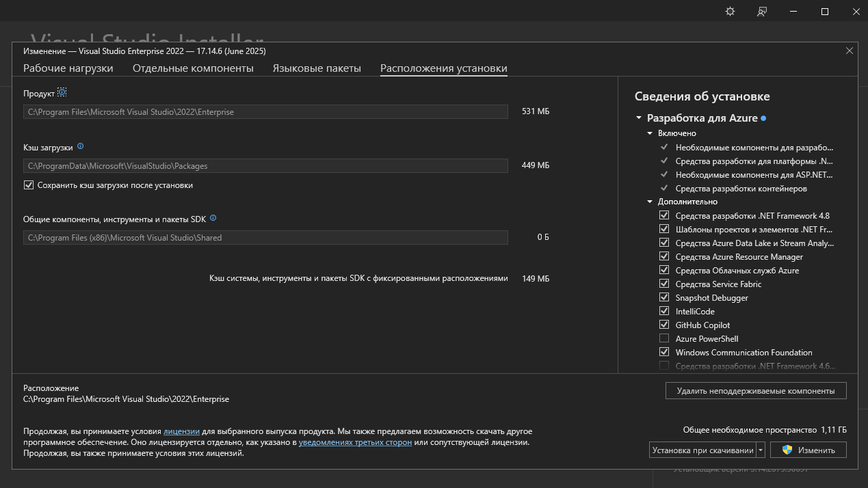
Task: Uncheck Сохранить кэш загрузки после установки
Action: pos(29,185)
